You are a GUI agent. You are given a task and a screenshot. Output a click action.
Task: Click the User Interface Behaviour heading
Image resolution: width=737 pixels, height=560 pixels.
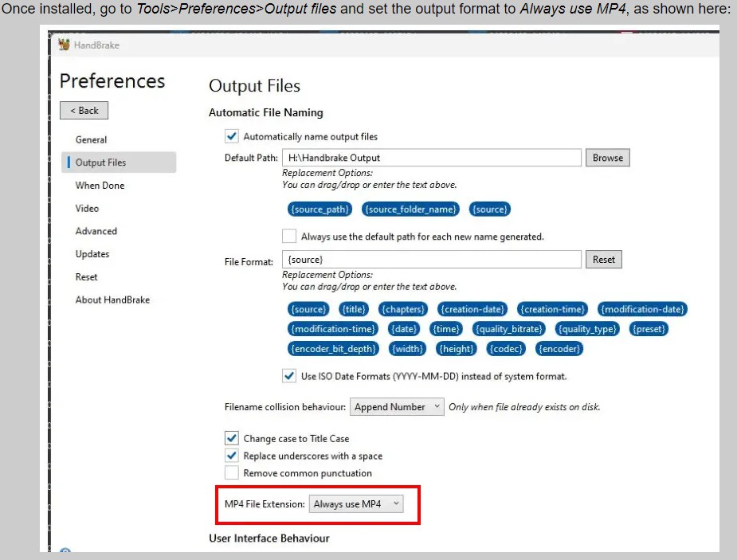pos(269,538)
